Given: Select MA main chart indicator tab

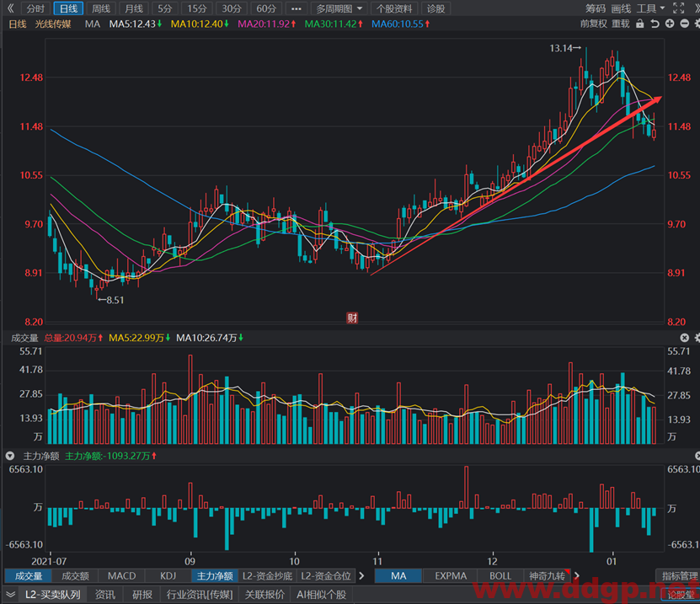Looking at the screenshot, I should click(398, 576).
